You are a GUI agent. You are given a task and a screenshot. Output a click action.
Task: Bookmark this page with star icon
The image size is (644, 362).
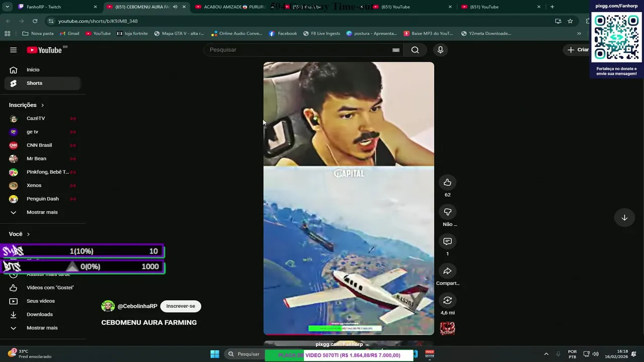[x=570, y=21]
